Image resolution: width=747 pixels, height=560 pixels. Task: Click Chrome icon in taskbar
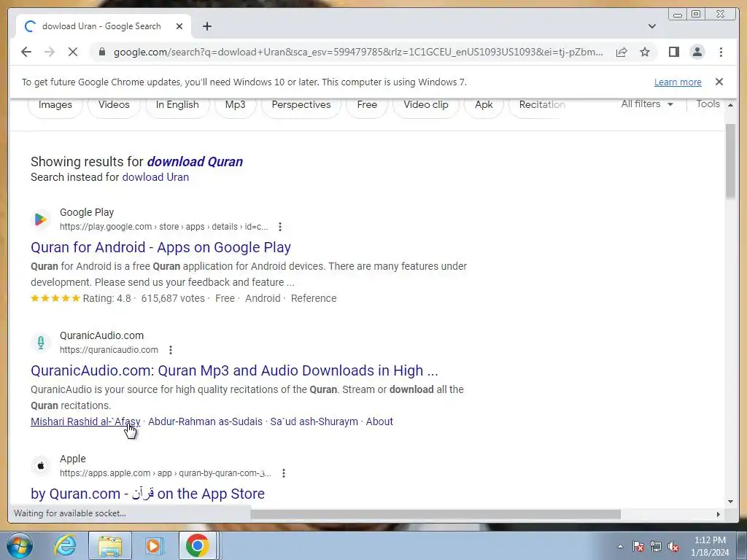tap(197, 545)
